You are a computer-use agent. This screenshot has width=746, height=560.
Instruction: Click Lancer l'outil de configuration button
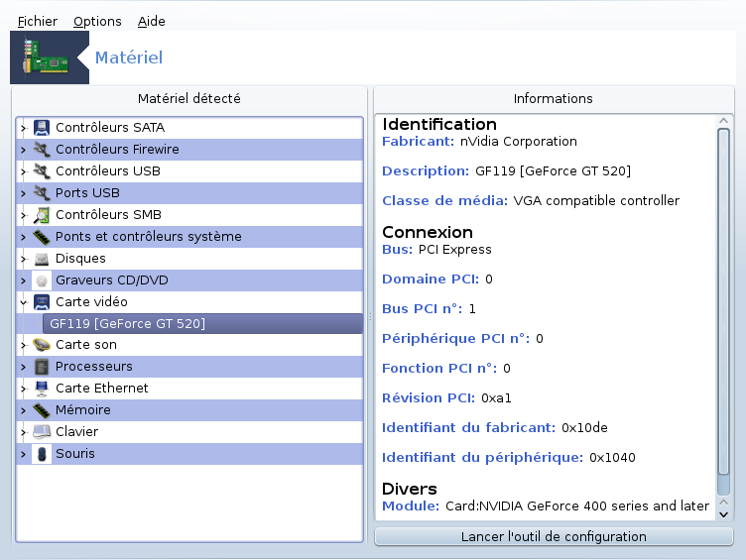(x=554, y=536)
